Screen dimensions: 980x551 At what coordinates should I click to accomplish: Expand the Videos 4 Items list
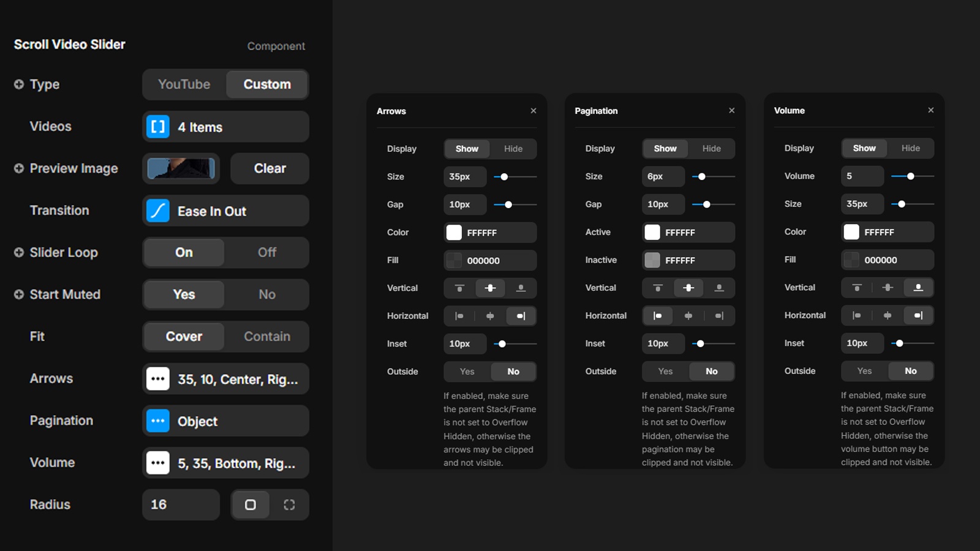tap(225, 127)
